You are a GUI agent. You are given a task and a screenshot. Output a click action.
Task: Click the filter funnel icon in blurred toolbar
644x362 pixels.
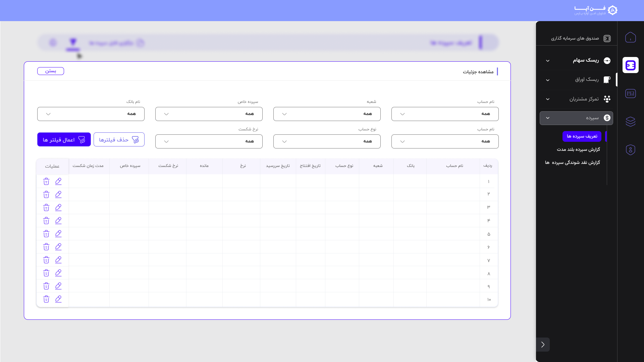click(73, 42)
